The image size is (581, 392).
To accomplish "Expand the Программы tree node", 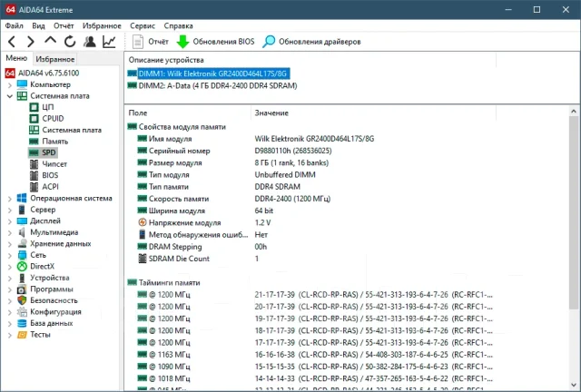I will 10,289.
